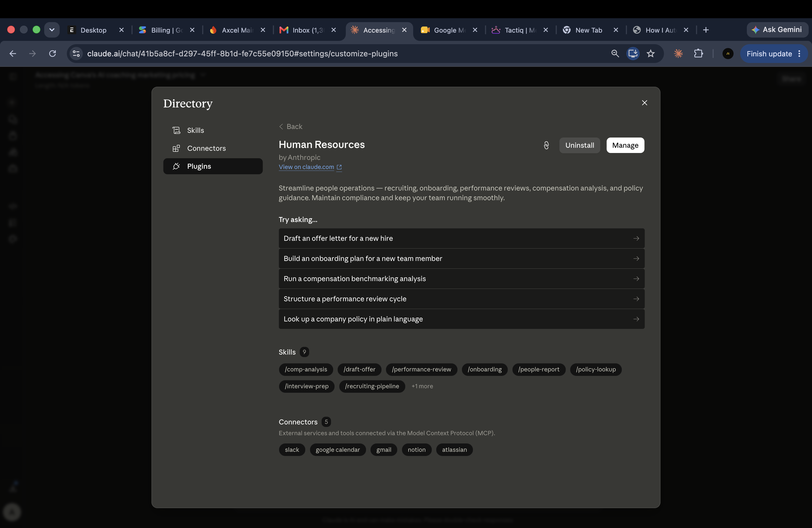Click the install app icon in address bar
Screen dimensions: 812x528
point(632,54)
